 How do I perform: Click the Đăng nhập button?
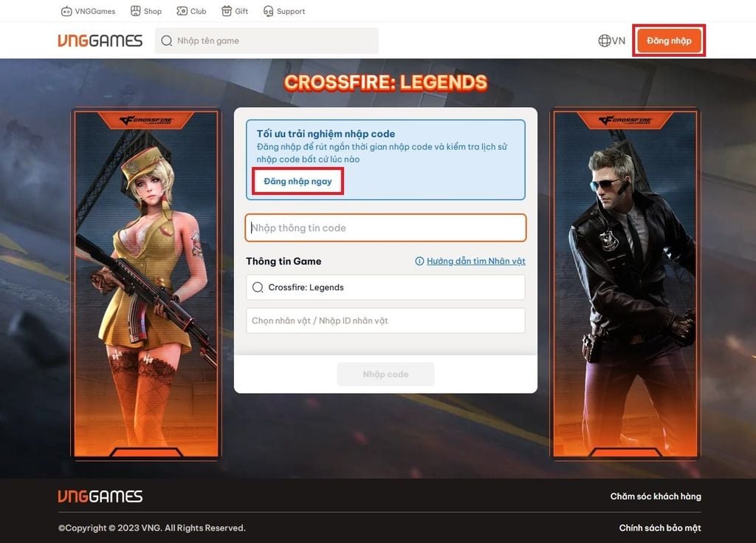[668, 41]
